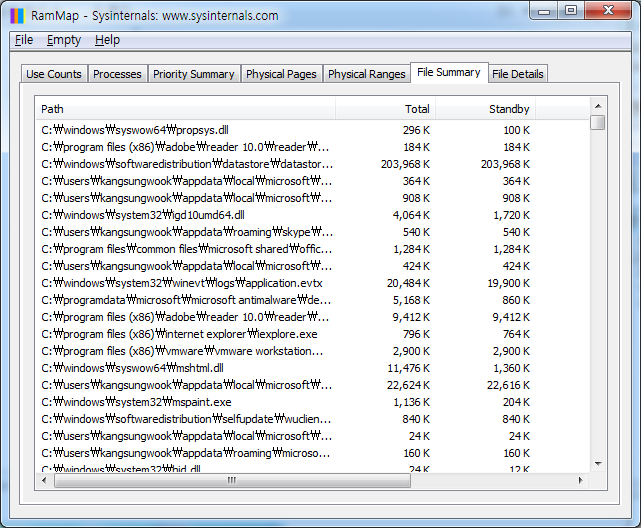641x528 pixels.
Task: Open the File Details tab
Action: (518, 74)
